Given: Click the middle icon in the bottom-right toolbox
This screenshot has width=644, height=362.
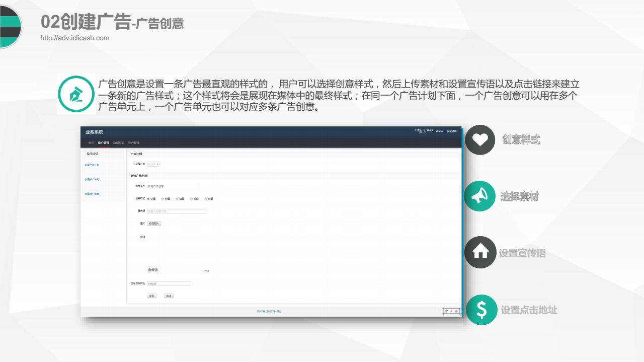Looking at the screenshot, I should [451, 311].
